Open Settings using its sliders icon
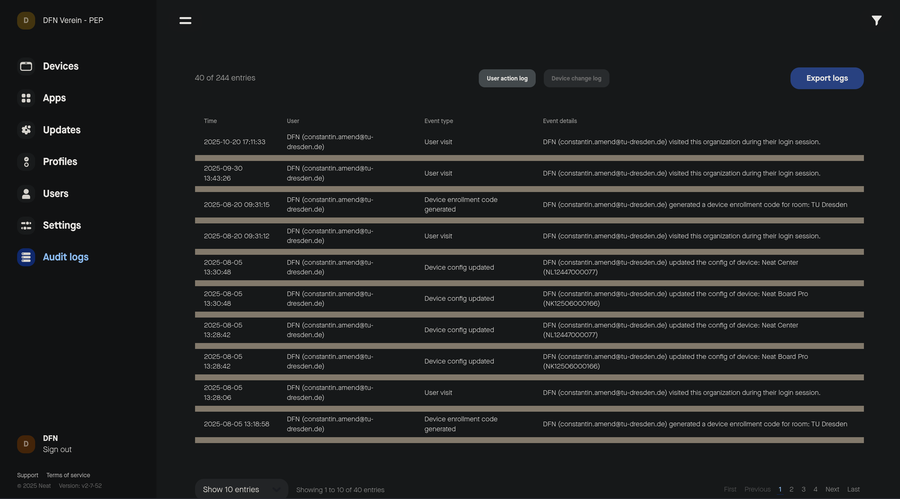Image resolution: width=900 pixels, height=499 pixels. coord(26,226)
